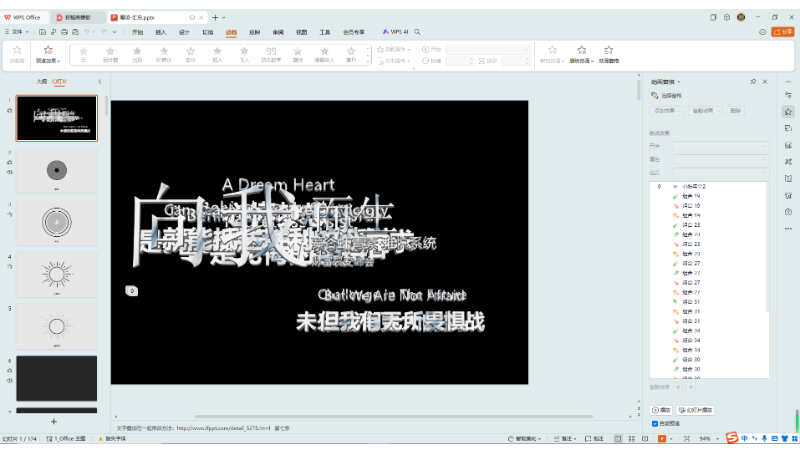Open the 文件 file menu dropdown

pyautogui.click(x=18, y=32)
